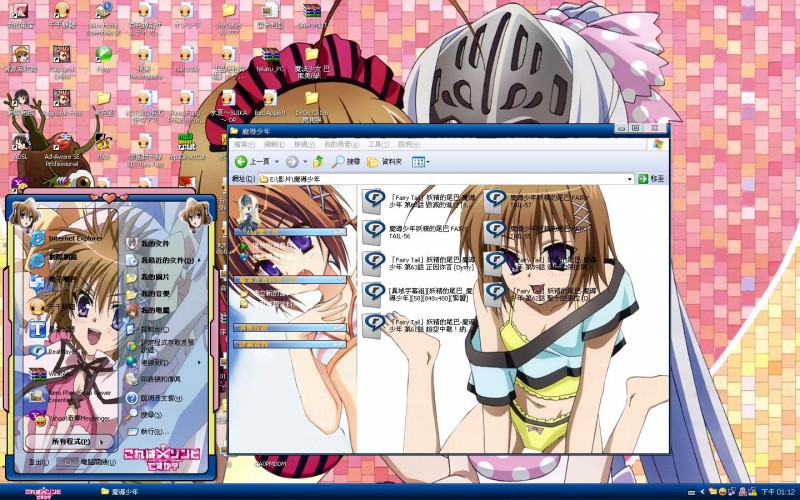Open the hikaru_PC archive on the desktop
Image resolution: width=800 pixels, height=500 pixels.
[270, 60]
